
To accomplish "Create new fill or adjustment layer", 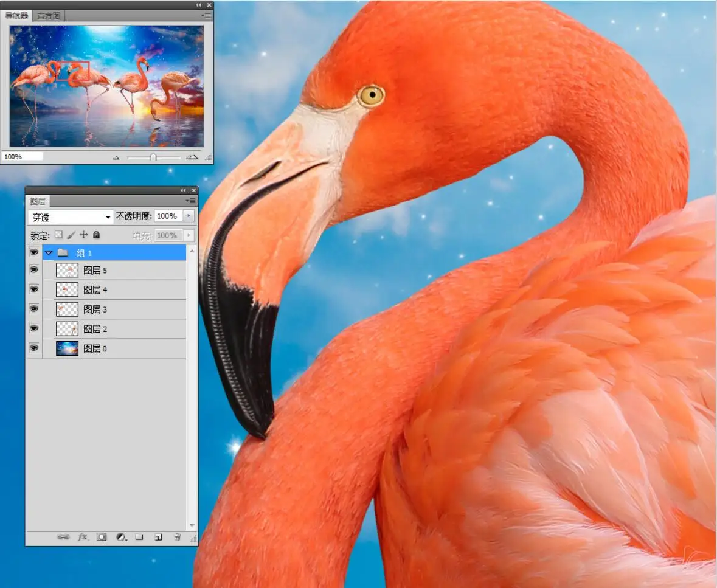I will coord(121,538).
